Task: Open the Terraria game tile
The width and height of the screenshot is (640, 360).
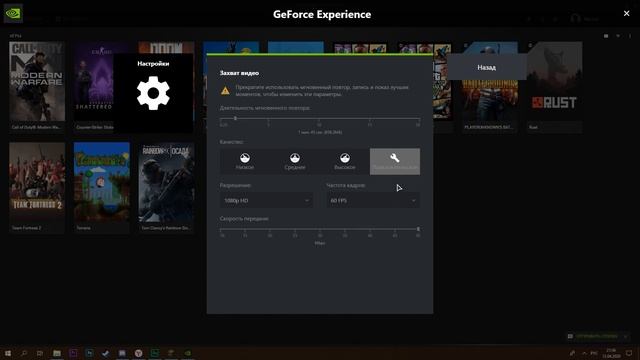Action: tap(102, 187)
